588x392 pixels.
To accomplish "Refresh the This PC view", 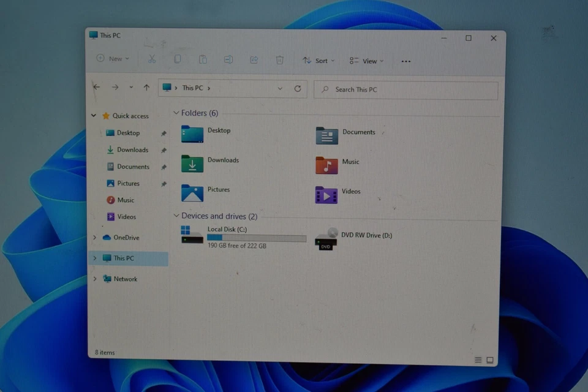I will tap(298, 89).
